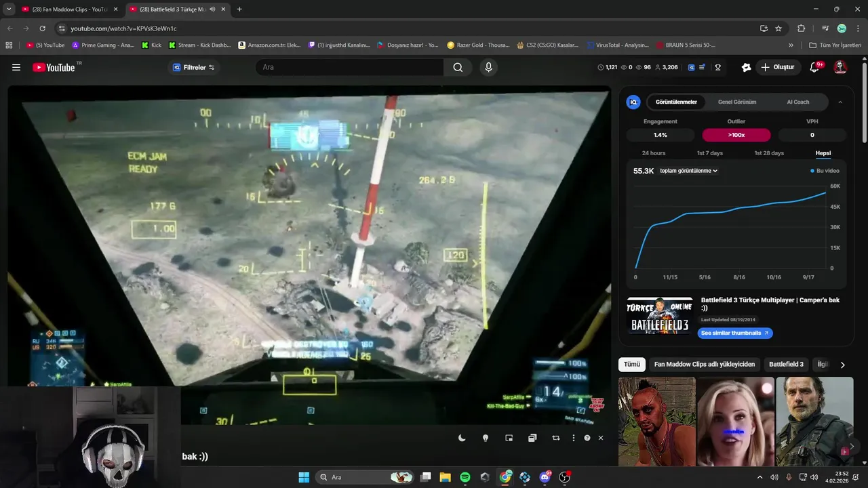Click the 1.4% Engagement value pill
Screen dimensions: 868x488
coord(660,135)
